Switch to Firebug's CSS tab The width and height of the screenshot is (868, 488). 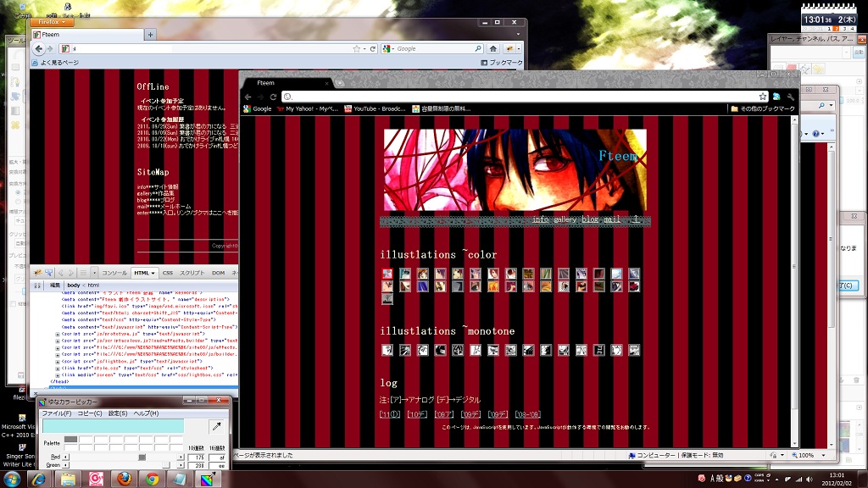[x=168, y=273]
